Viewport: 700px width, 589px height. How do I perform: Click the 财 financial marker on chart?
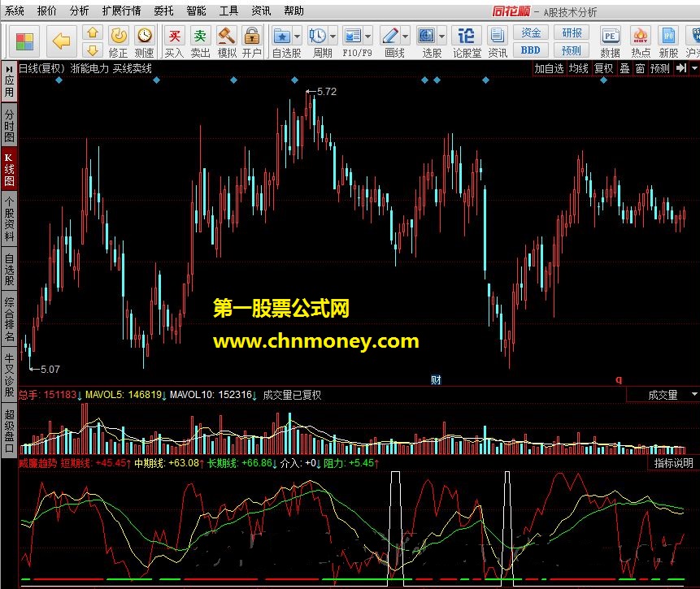[436, 379]
